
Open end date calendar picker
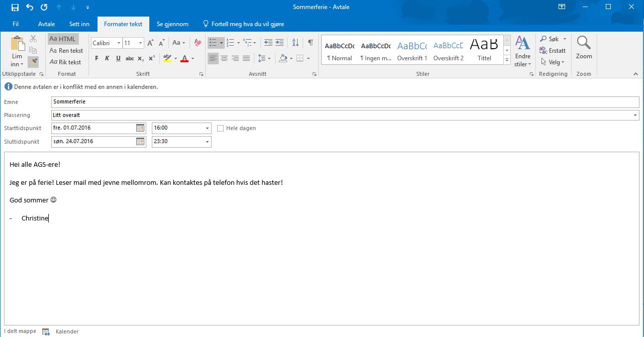coord(140,142)
